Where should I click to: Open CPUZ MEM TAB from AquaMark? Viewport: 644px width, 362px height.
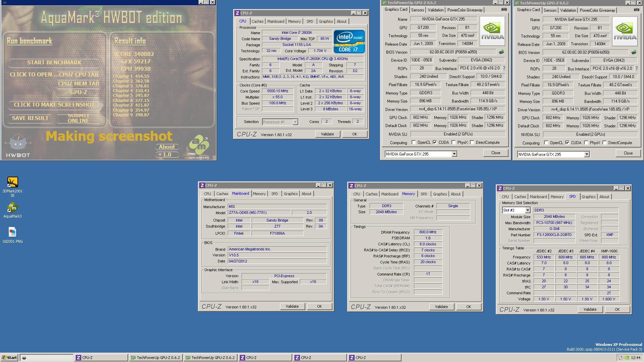click(78, 83)
